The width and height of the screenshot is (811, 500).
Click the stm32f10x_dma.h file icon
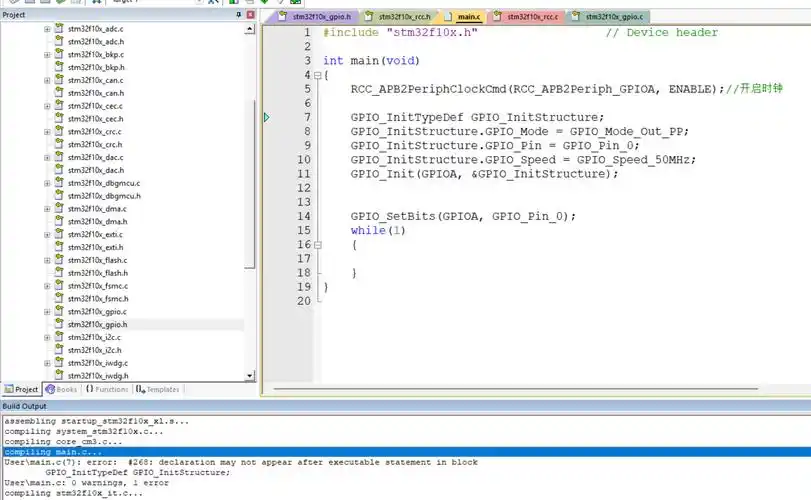coord(59,221)
